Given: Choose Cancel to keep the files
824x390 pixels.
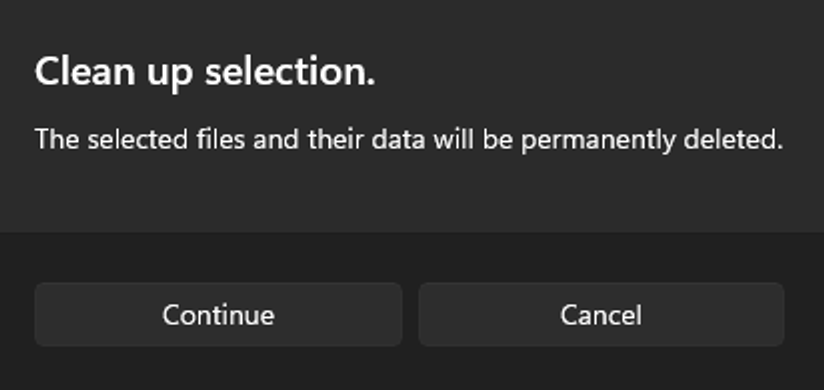Looking at the screenshot, I should 601,314.
